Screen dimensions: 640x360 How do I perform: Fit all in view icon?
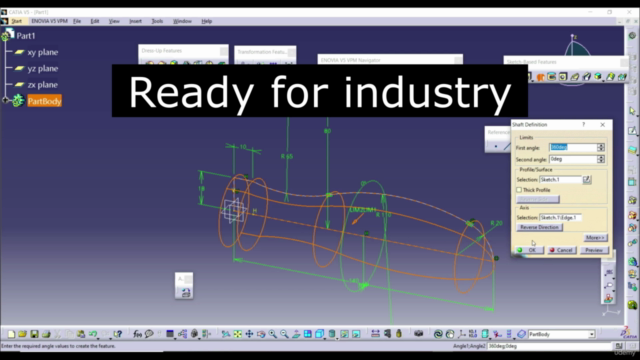[238, 334]
